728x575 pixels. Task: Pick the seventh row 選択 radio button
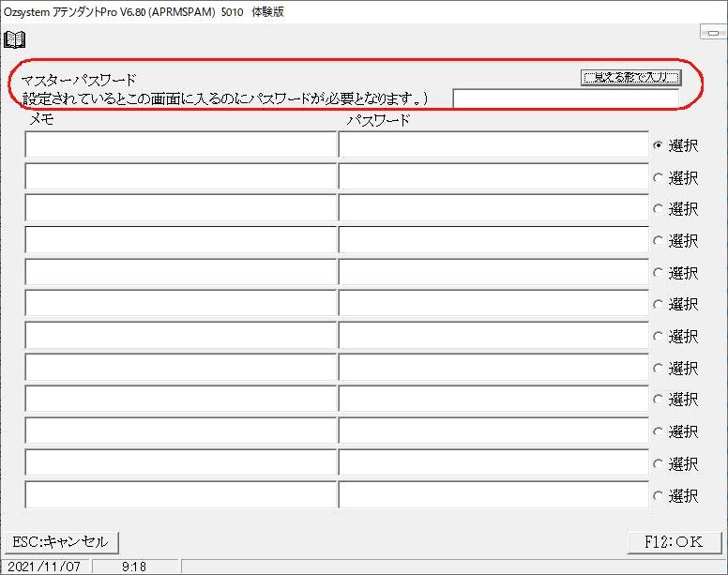(658, 336)
